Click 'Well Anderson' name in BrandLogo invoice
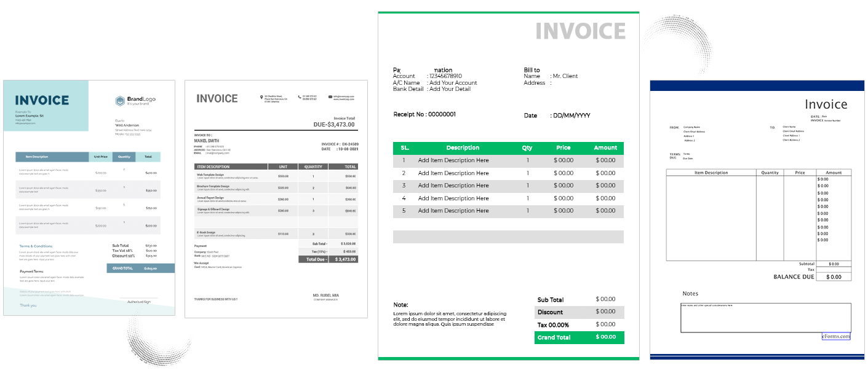Viewport: 868px width, 373px height. [x=127, y=125]
